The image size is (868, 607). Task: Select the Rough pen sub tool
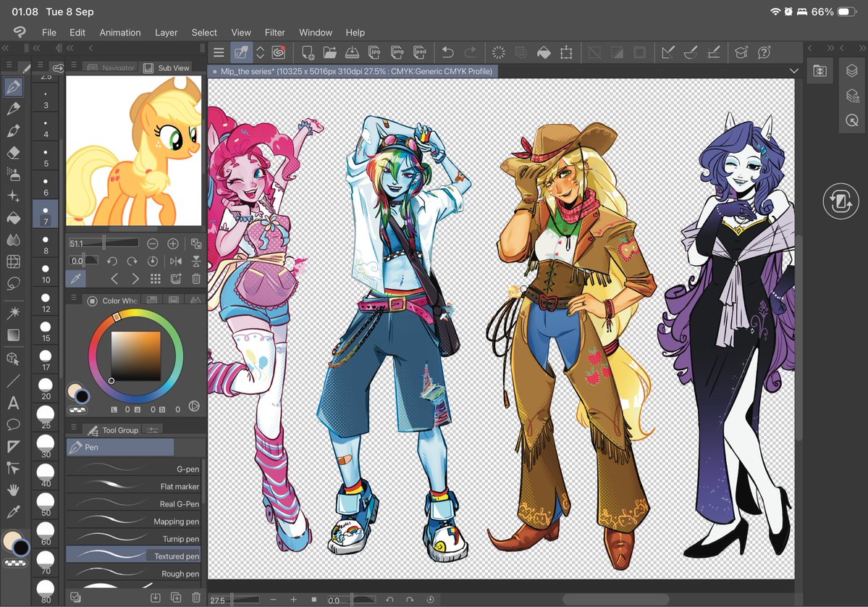point(133,573)
